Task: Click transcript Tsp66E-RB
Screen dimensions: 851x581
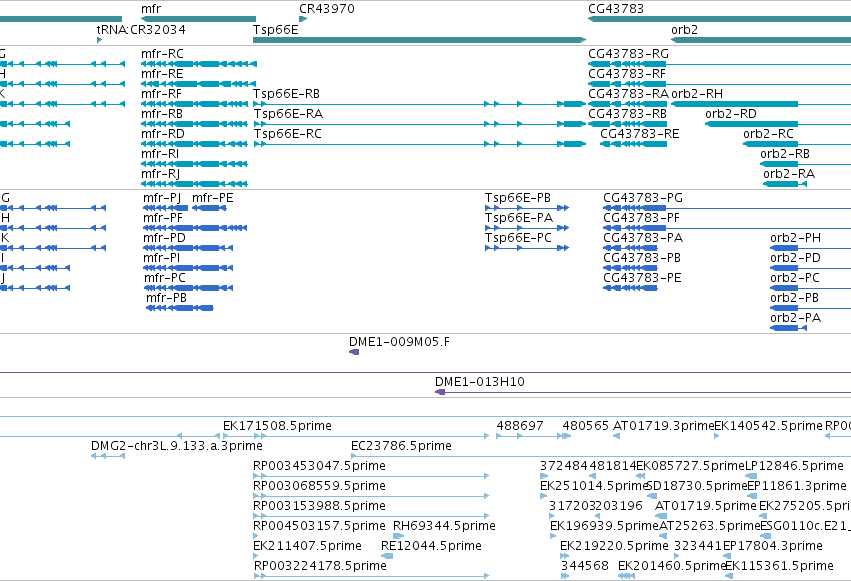Action: [x=420, y=104]
